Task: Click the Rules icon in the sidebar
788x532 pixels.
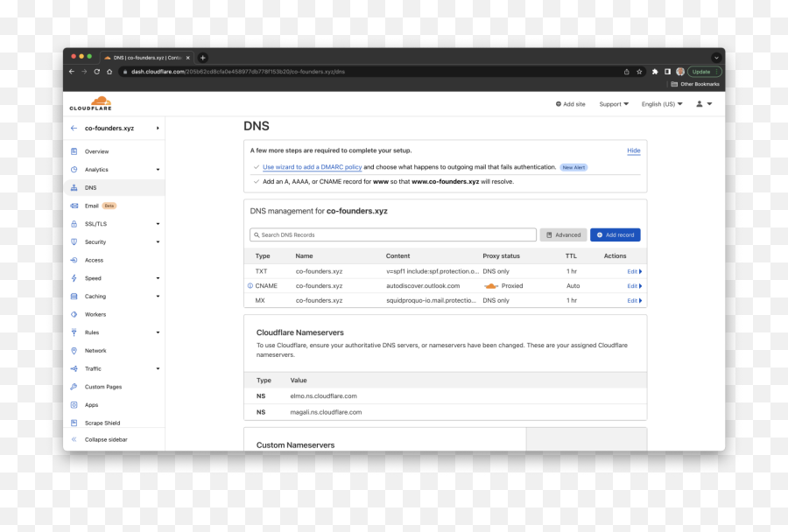Action: click(x=74, y=332)
